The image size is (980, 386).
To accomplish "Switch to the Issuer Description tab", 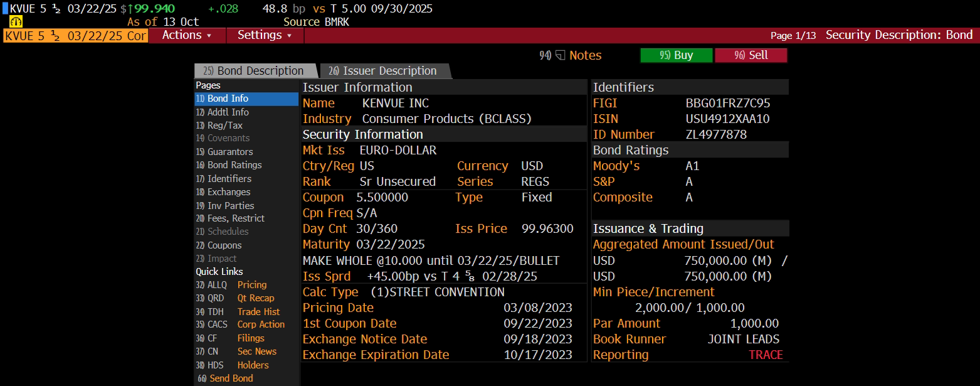I will [x=384, y=71].
